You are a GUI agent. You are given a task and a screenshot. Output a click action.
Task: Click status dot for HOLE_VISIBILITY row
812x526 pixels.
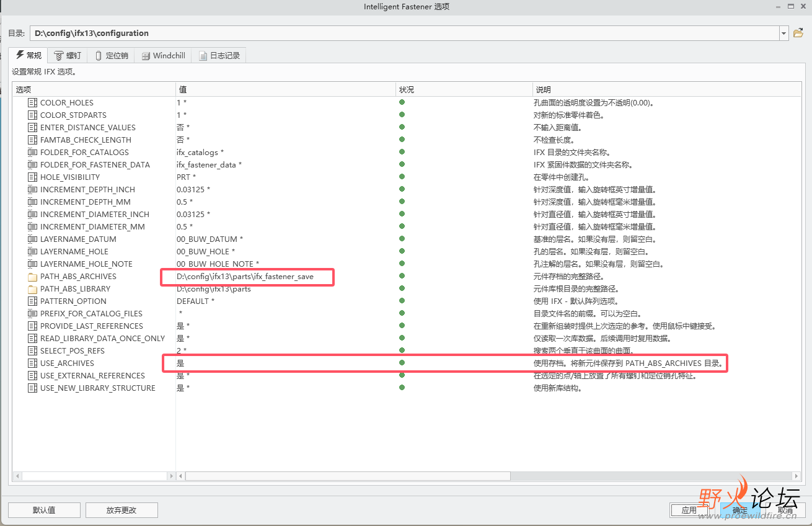(402, 177)
